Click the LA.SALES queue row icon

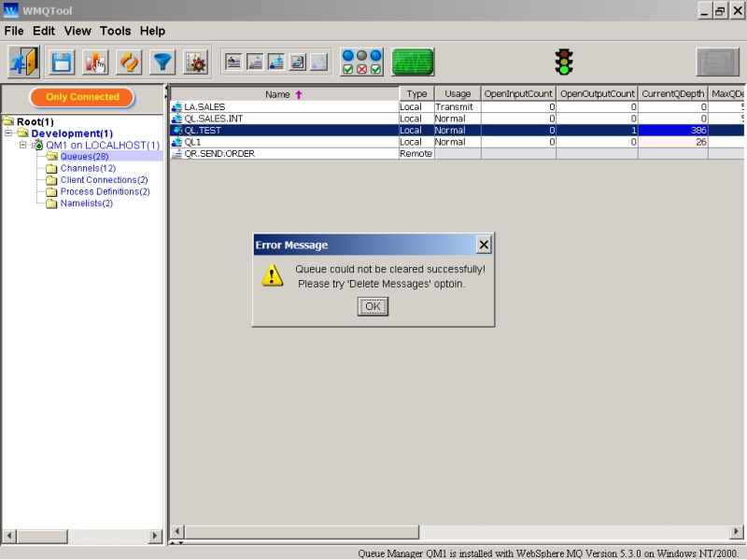pyautogui.click(x=176, y=106)
